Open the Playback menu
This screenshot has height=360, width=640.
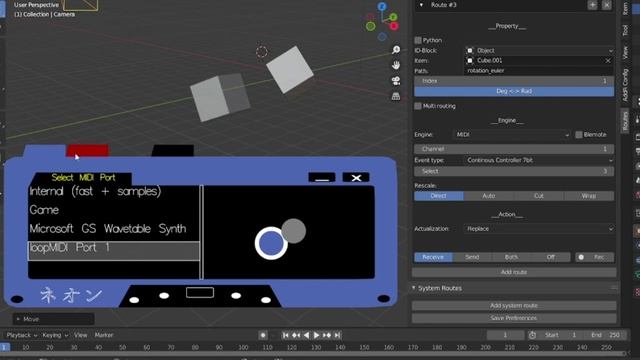tap(22, 335)
